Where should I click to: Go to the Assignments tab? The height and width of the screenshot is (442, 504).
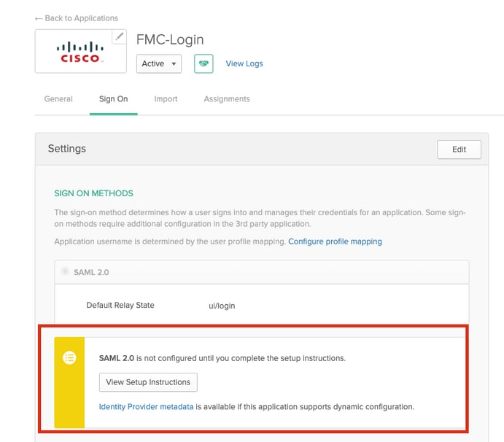[x=227, y=99]
